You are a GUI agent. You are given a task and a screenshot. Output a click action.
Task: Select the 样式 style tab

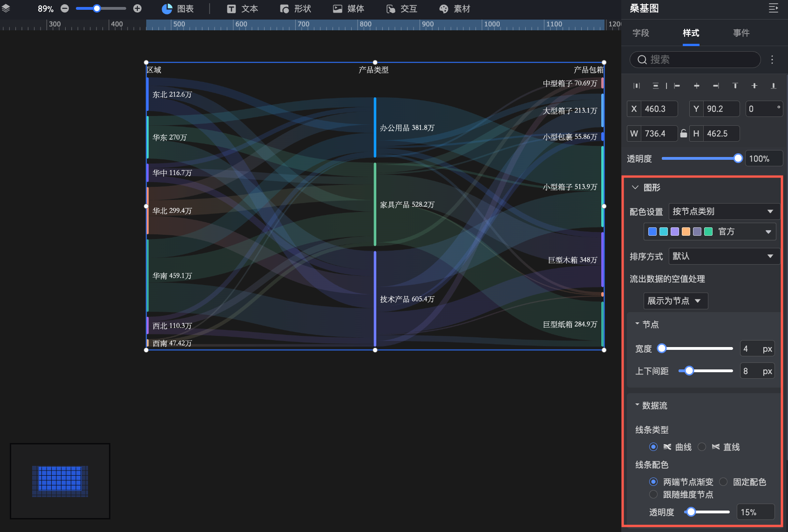click(691, 33)
